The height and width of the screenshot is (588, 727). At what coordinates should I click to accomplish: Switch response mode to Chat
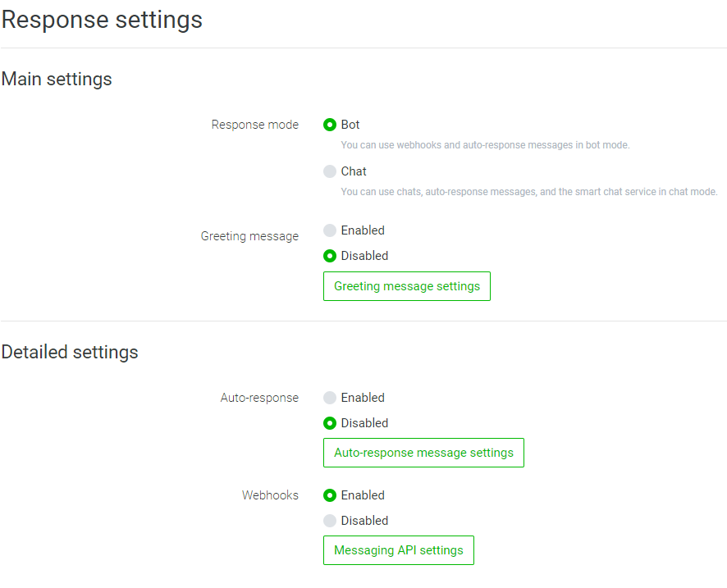pos(330,171)
